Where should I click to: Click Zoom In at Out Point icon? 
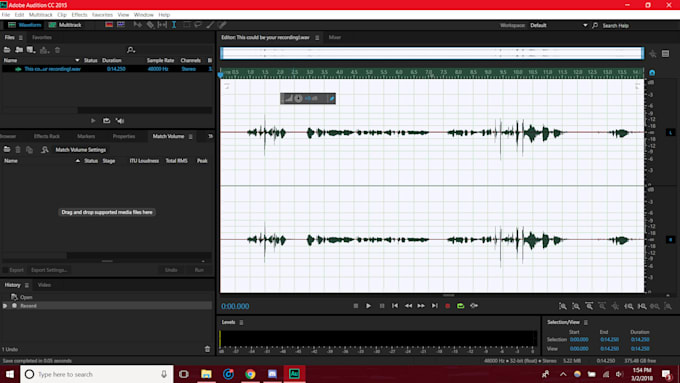coord(642,306)
